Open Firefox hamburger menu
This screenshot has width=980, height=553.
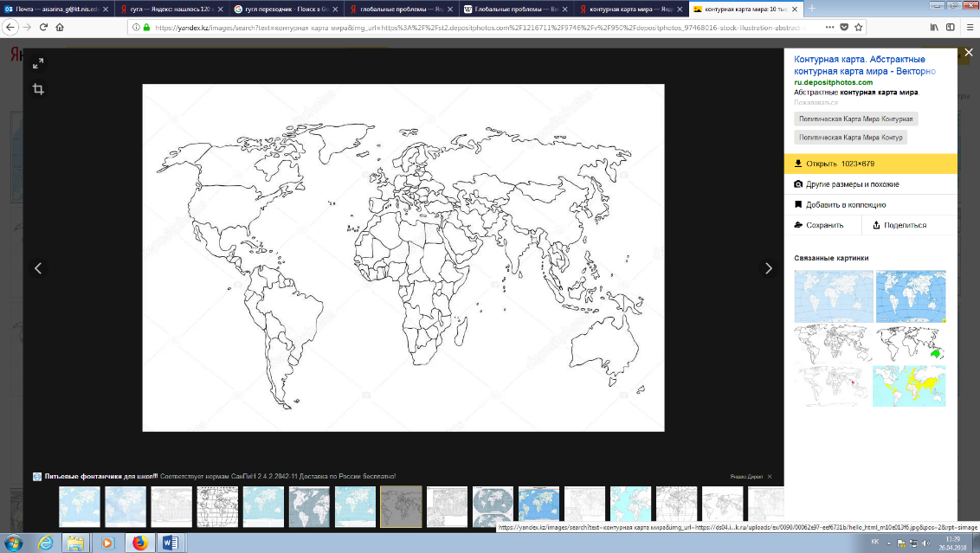pyautogui.click(x=970, y=27)
